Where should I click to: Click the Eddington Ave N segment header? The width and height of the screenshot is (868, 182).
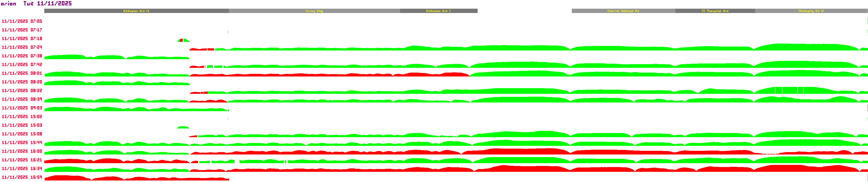point(136,11)
